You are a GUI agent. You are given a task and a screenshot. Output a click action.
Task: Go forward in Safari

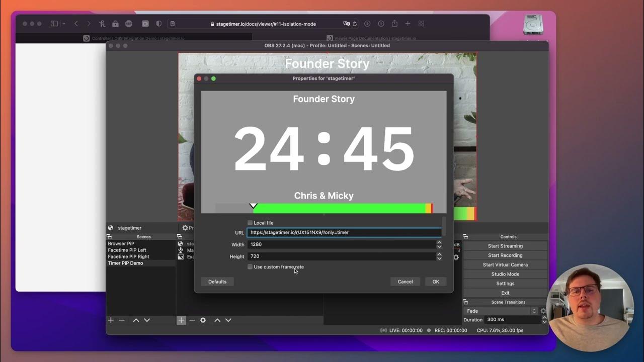tap(89, 24)
